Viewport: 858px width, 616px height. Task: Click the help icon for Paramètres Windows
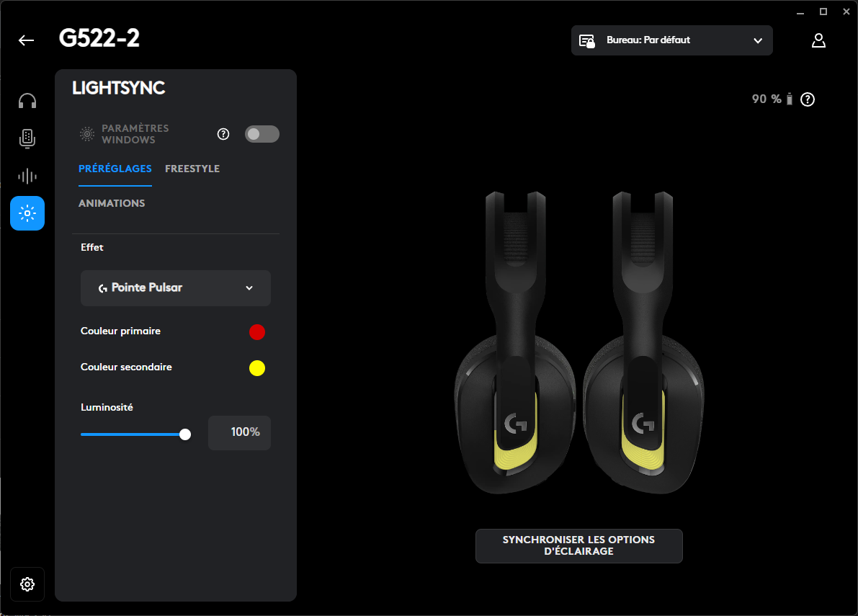[223, 134]
